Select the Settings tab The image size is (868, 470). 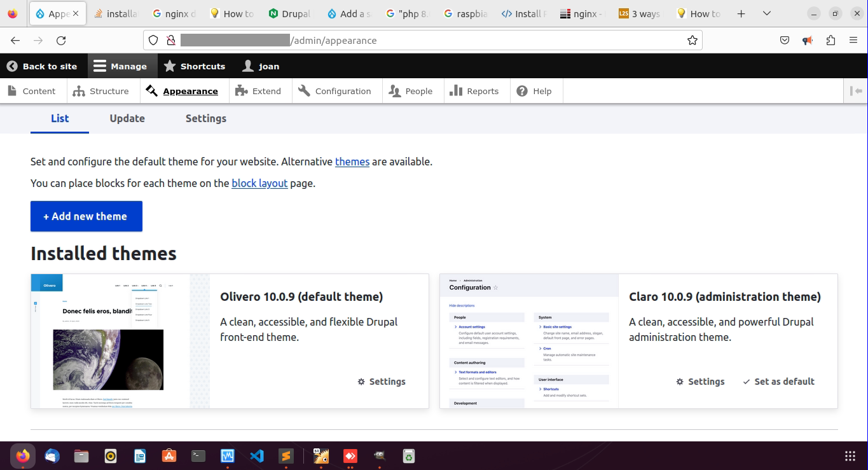(206, 119)
